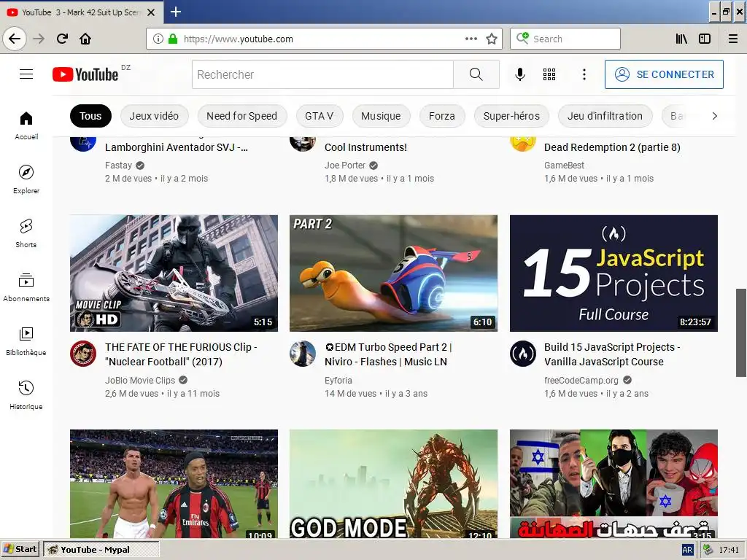Show more category chips with right chevron

tap(714, 116)
